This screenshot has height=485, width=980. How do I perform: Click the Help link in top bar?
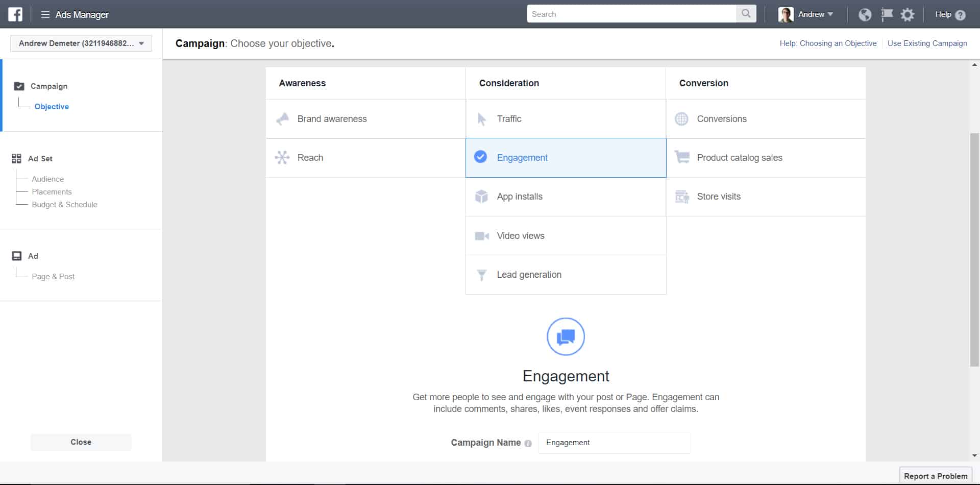point(943,14)
